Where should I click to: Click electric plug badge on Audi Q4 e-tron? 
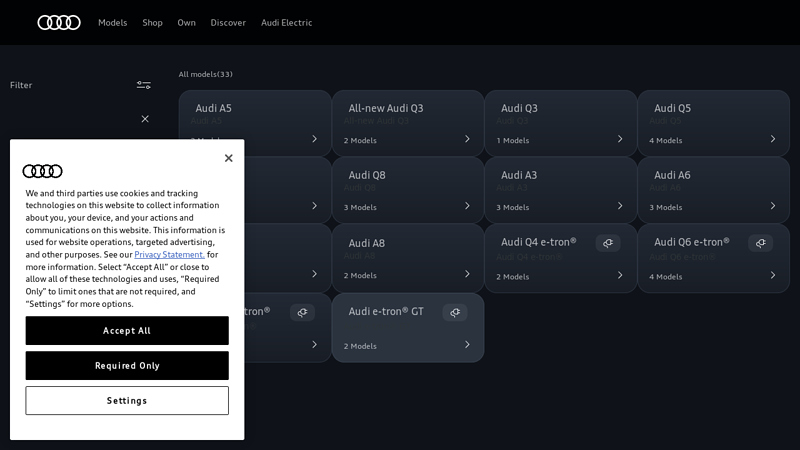coord(608,243)
